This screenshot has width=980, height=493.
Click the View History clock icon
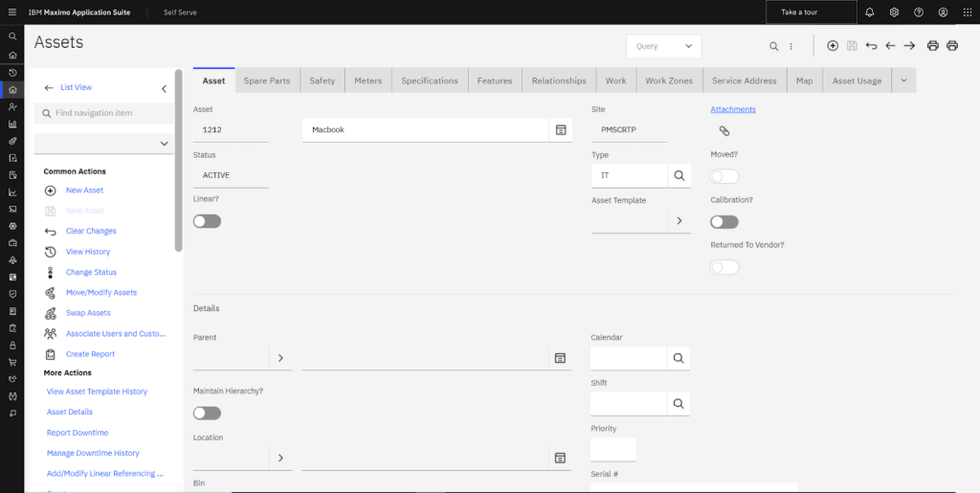[x=51, y=252]
